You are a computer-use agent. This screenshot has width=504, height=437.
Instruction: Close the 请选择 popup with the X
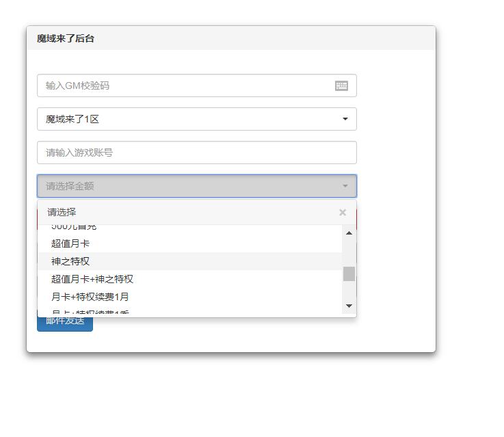click(343, 213)
